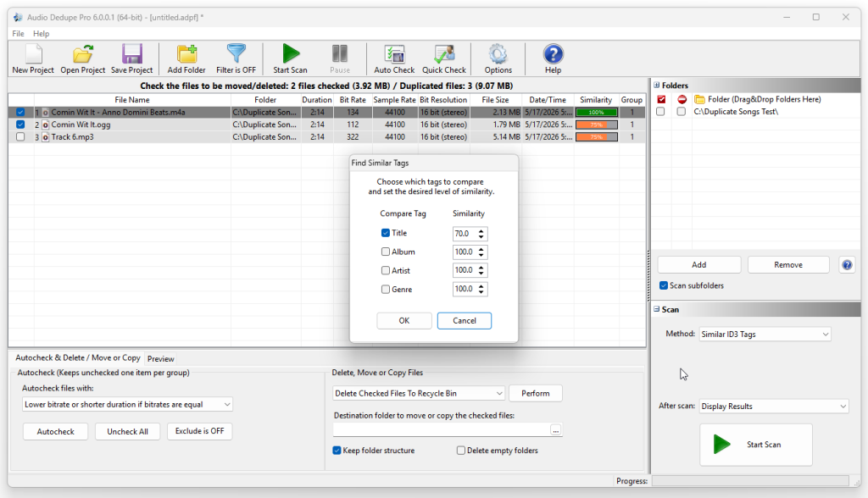Screen dimensions: 868x498
Task: Open the Autocheck files with dropdown
Action: coord(127,405)
